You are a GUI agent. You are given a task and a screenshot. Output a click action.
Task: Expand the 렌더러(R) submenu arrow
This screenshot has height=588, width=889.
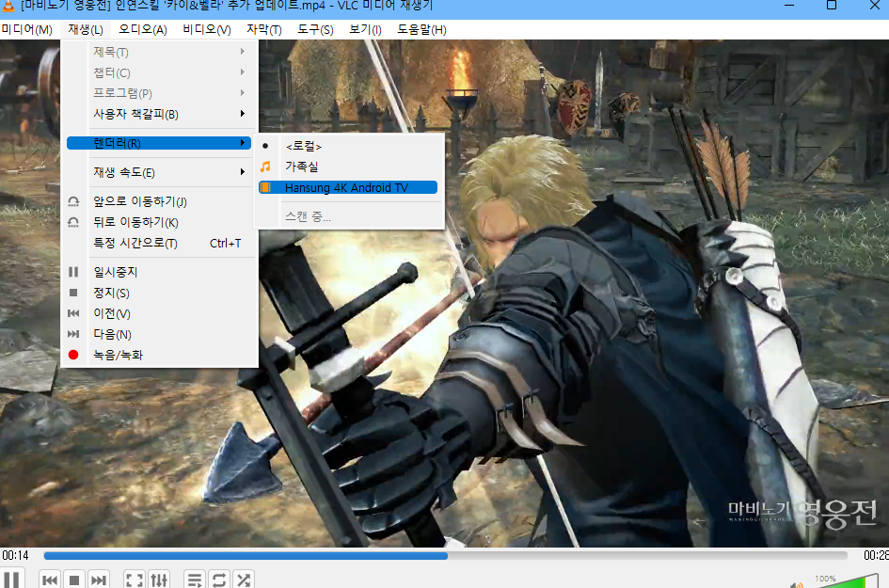click(242, 143)
